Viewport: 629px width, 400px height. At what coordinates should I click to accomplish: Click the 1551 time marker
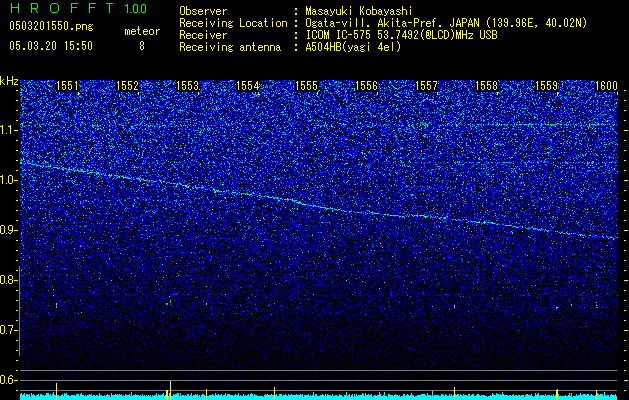point(67,85)
